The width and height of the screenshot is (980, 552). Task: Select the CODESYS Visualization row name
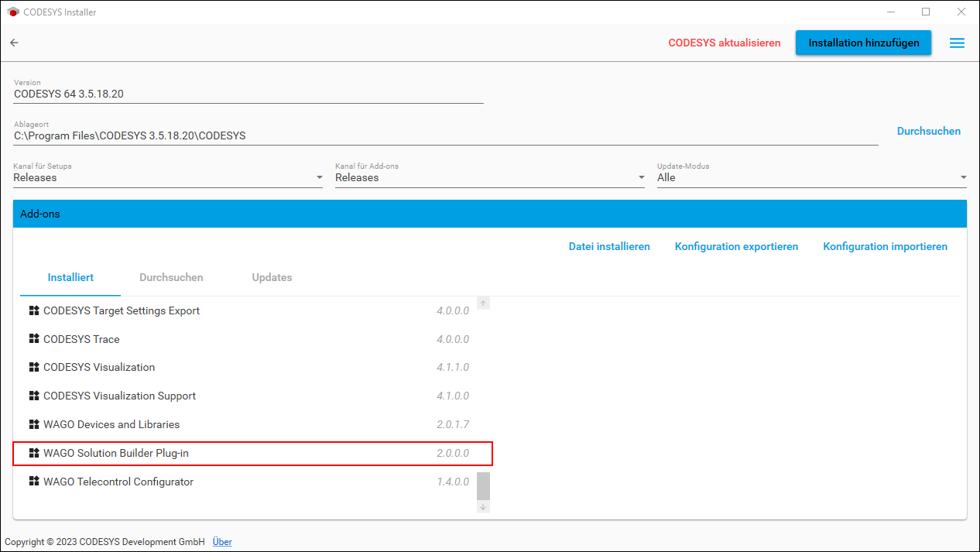point(99,367)
